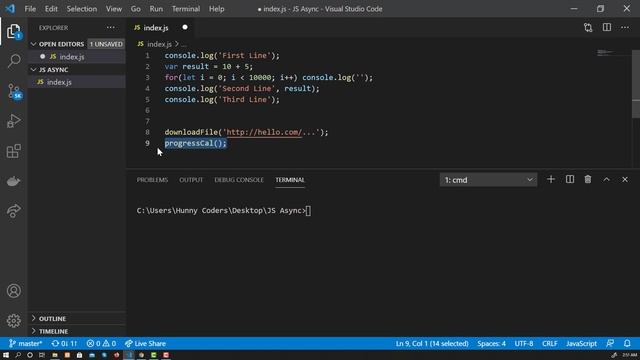Click index.js in the breadcrumb
The image size is (640, 360).
point(159,44)
